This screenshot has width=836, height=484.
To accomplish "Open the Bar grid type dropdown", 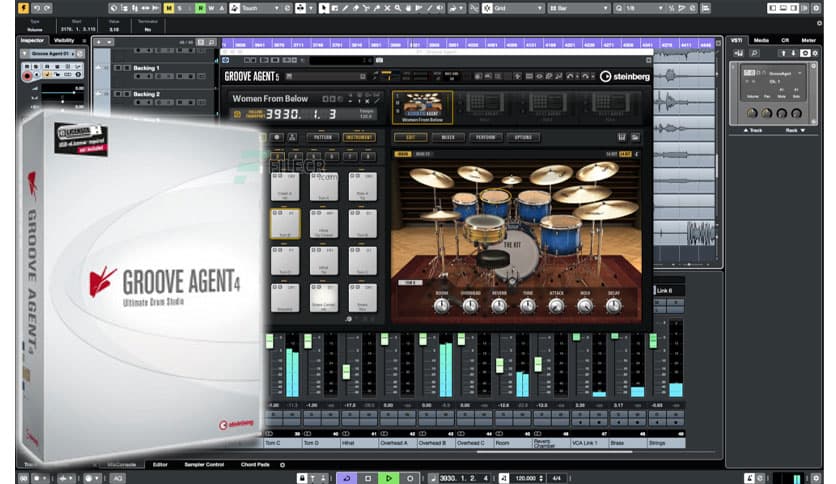I will pos(578,8).
